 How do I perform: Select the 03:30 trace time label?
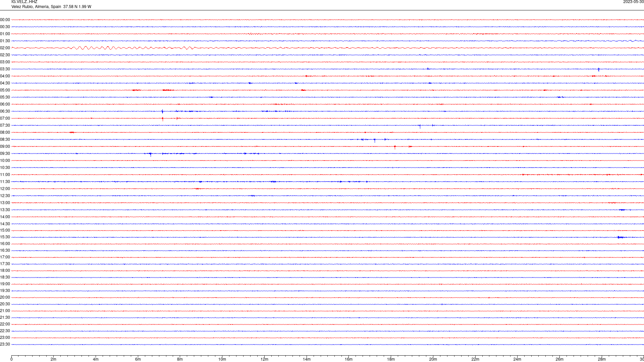point(5,69)
